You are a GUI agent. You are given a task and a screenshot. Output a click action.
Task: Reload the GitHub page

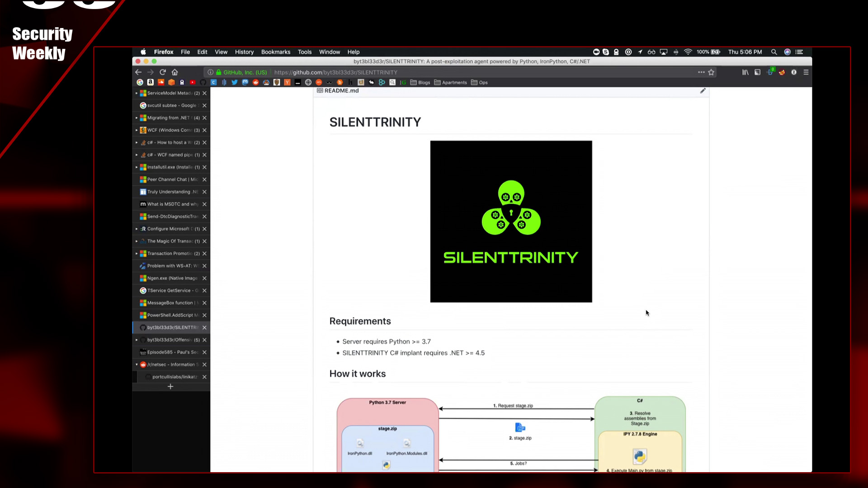pyautogui.click(x=163, y=72)
